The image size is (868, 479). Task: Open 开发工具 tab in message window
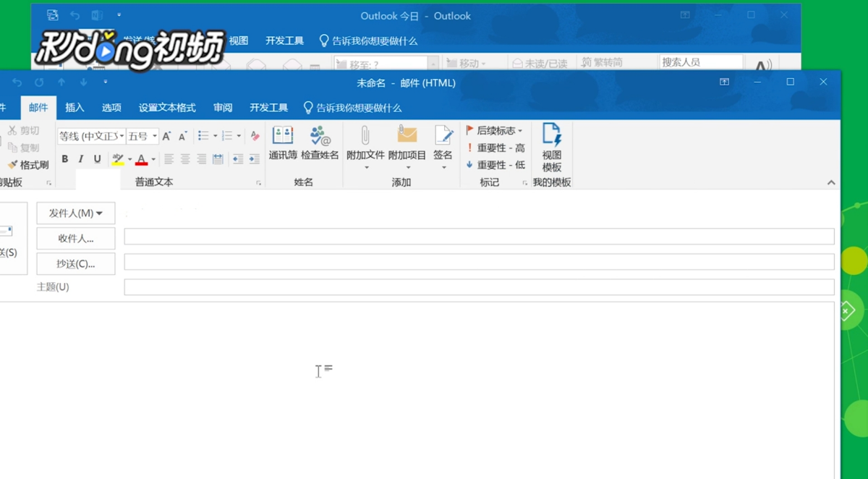tap(268, 108)
